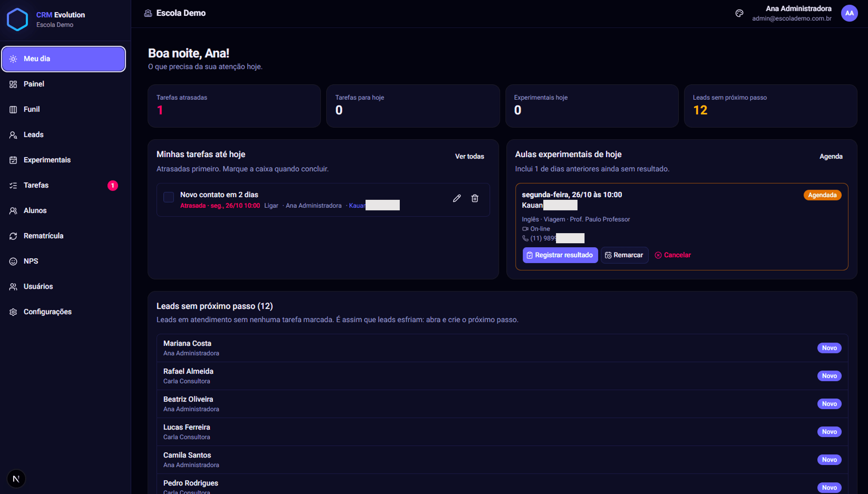
Task: Click the Rematrícula refresh icon in sidebar
Action: [13, 236]
